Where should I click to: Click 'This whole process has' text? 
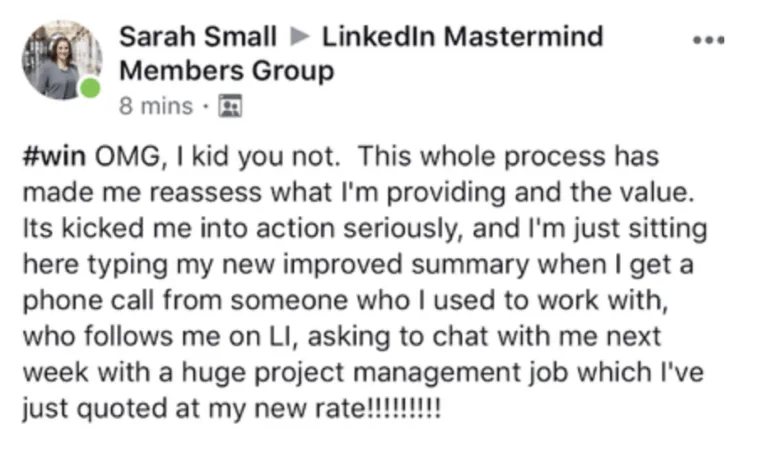(508, 157)
